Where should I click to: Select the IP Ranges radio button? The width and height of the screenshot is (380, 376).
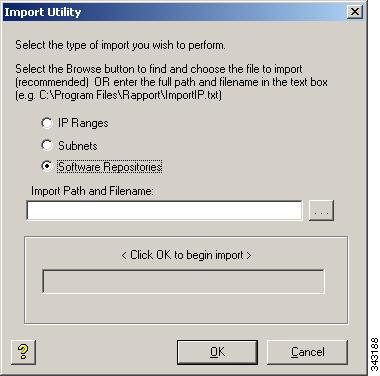[x=47, y=123]
